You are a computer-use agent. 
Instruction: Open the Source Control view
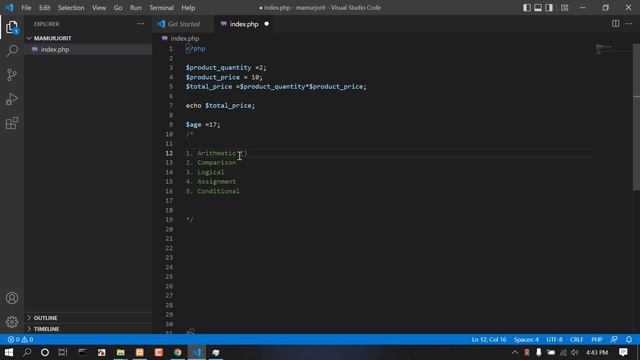12,75
